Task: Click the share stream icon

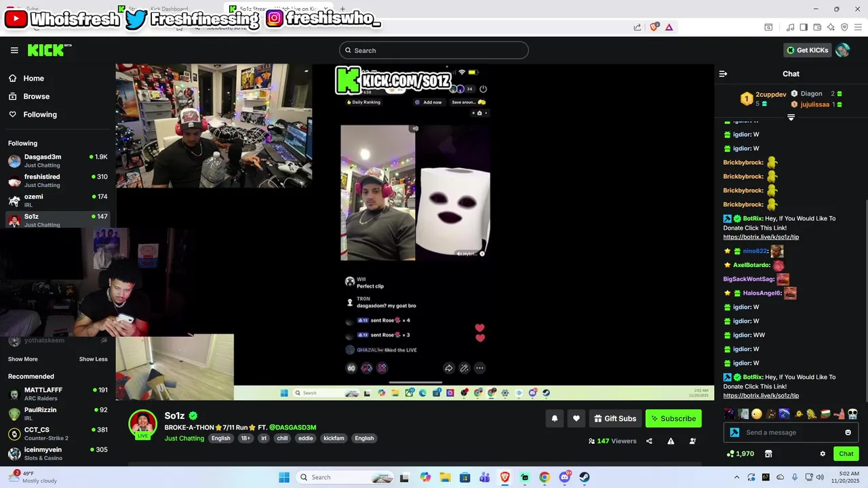Action: click(649, 441)
